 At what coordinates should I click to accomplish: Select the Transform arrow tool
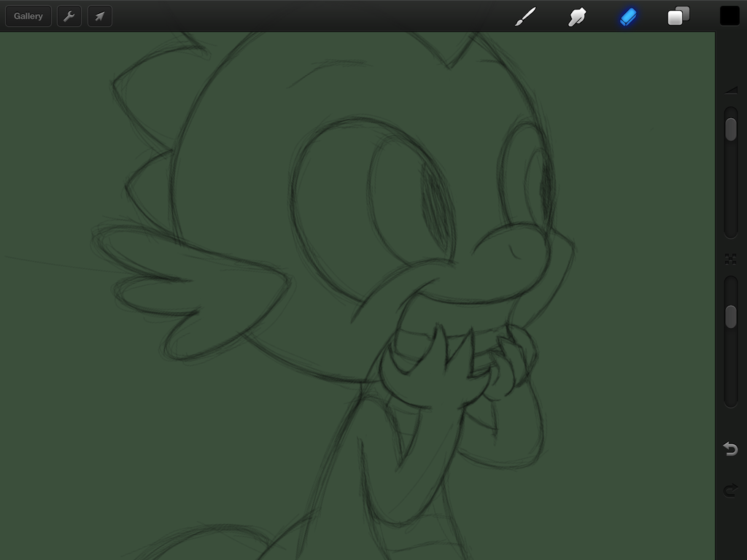100,16
